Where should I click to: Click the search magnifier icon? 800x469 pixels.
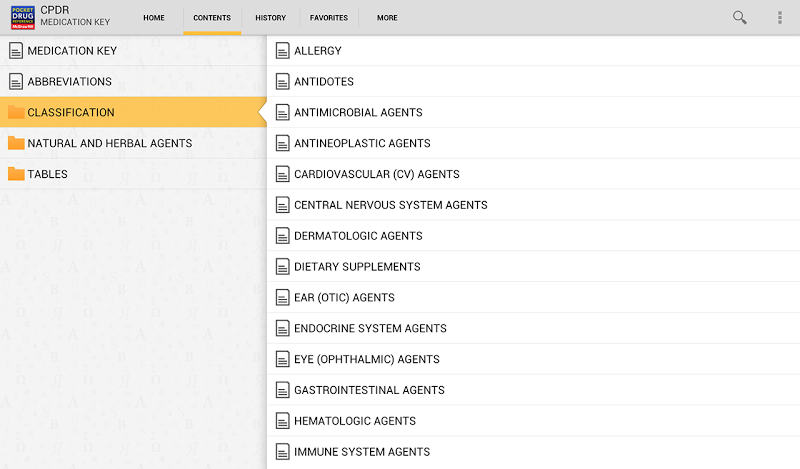coord(739,17)
